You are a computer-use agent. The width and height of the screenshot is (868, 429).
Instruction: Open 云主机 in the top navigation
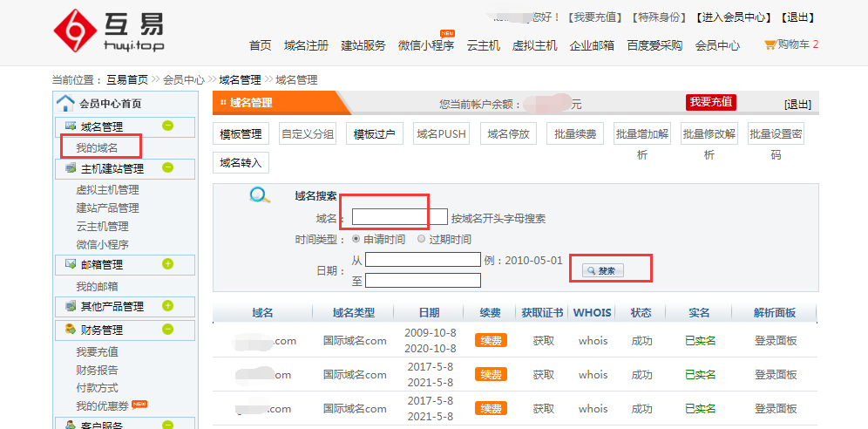[x=483, y=45]
